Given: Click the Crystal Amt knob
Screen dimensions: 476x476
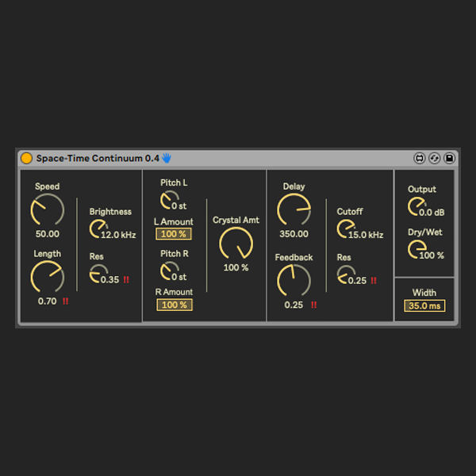Looking at the screenshot, I should (236, 244).
